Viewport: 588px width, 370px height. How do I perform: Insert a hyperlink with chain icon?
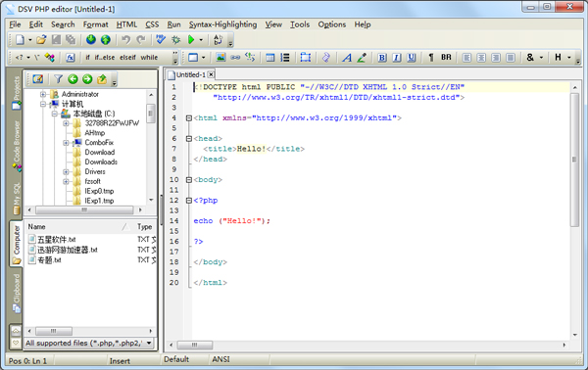tap(235, 58)
